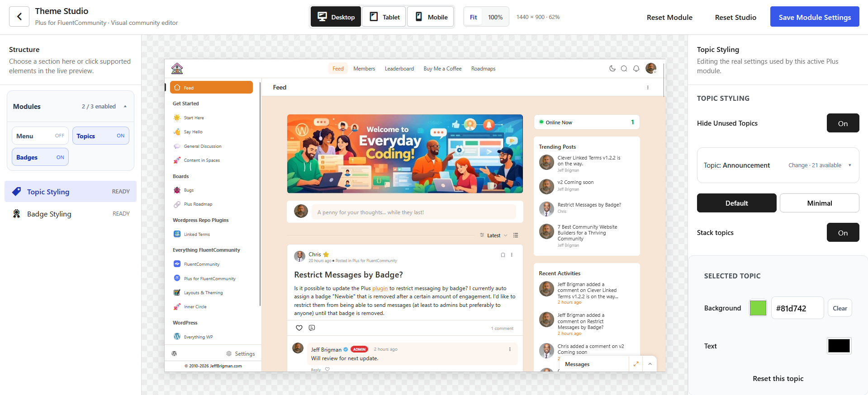Open v2 Coming soon trending post
The image size is (868, 395).
click(x=575, y=182)
